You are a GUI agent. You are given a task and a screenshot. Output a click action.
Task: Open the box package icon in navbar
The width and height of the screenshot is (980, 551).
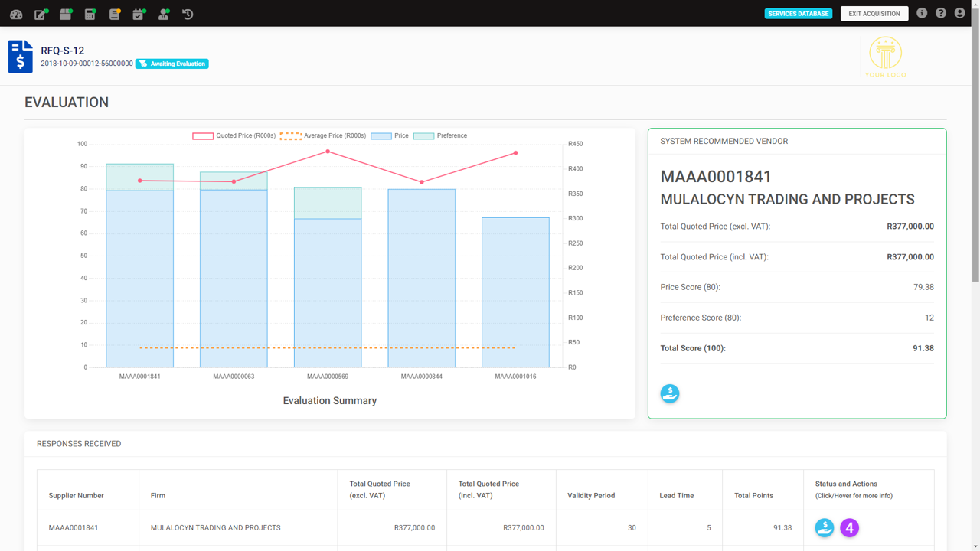(x=66, y=14)
